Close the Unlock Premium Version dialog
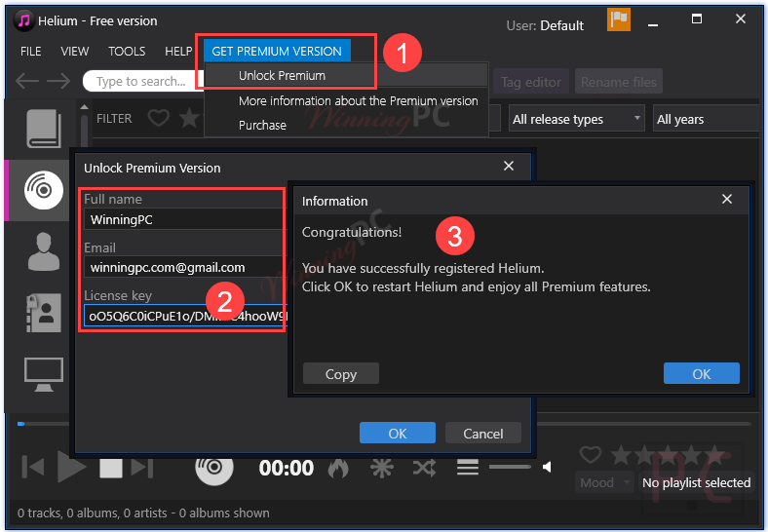 [509, 166]
